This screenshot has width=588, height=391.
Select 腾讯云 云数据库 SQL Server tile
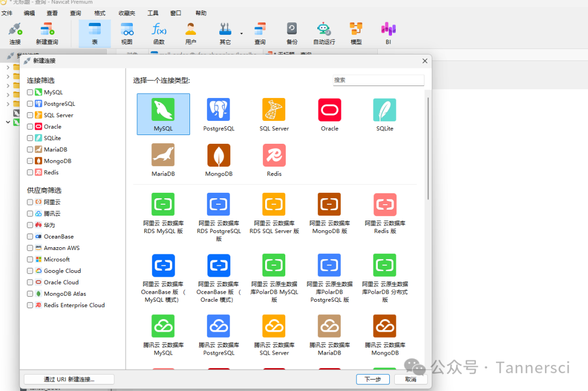pyautogui.click(x=274, y=335)
